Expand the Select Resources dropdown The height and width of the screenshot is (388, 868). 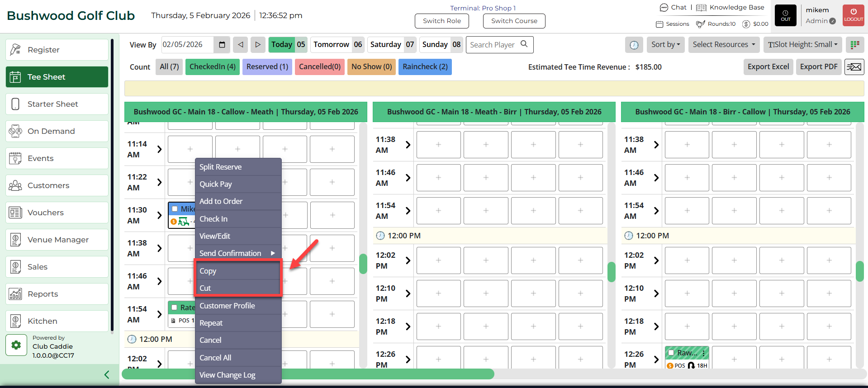pyautogui.click(x=724, y=44)
